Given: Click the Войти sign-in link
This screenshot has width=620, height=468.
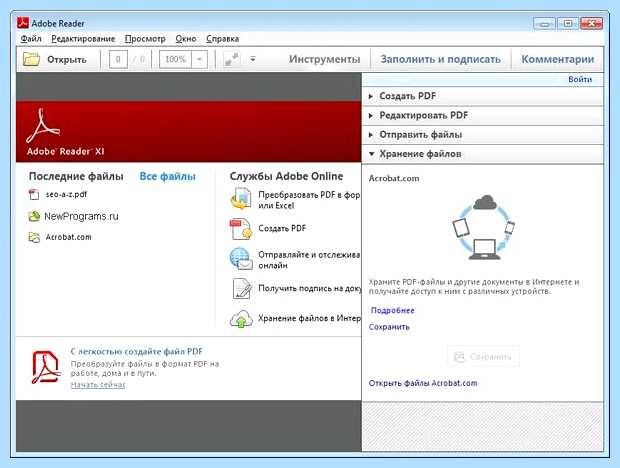Looking at the screenshot, I should point(580,79).
